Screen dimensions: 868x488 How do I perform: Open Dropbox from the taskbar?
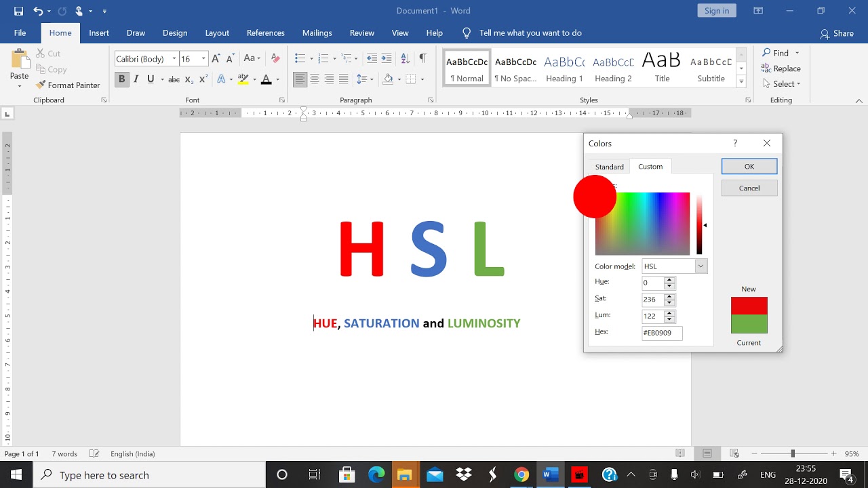click(x=464, y=474)
